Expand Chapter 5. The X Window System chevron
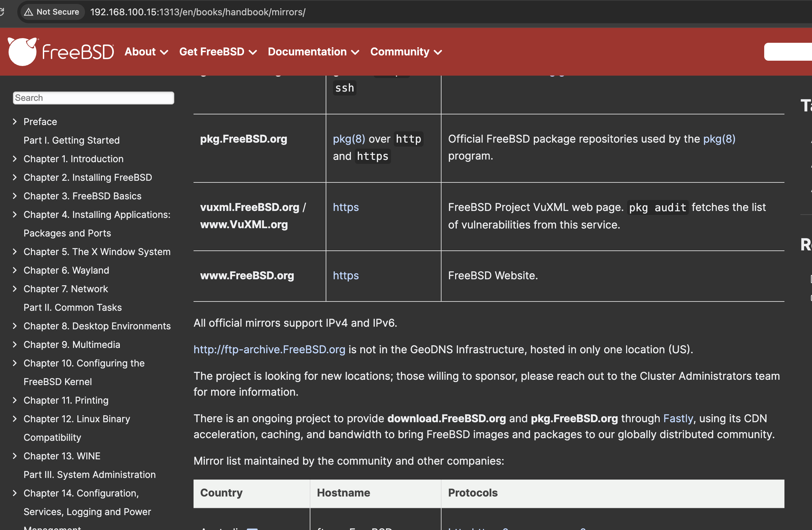The width and height of the screenshot is (812, 530). (x=15, y=251)
